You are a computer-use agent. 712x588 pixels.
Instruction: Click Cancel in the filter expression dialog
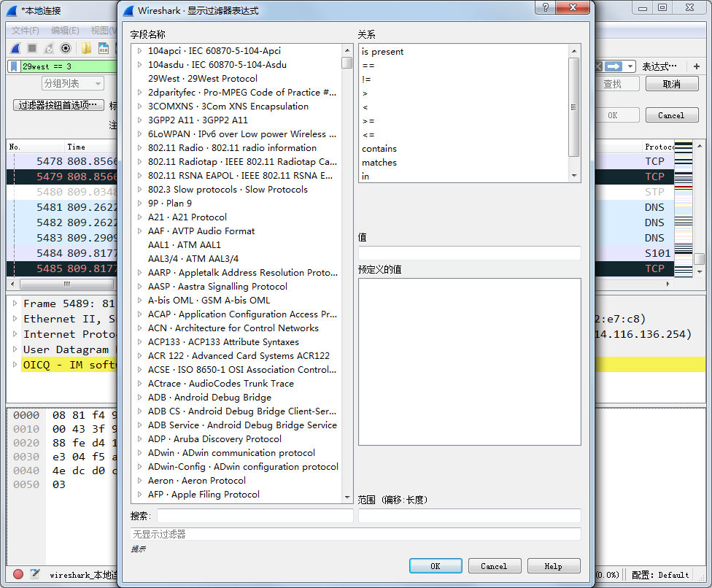pyautogui.click(x=494, y=566)
